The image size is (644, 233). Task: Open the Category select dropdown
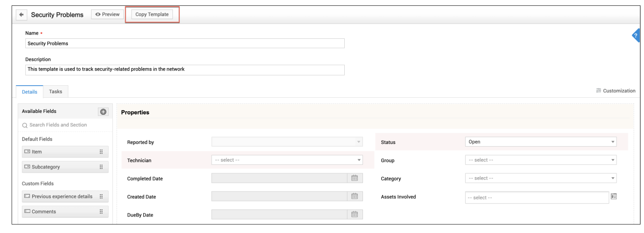(540, 178)
